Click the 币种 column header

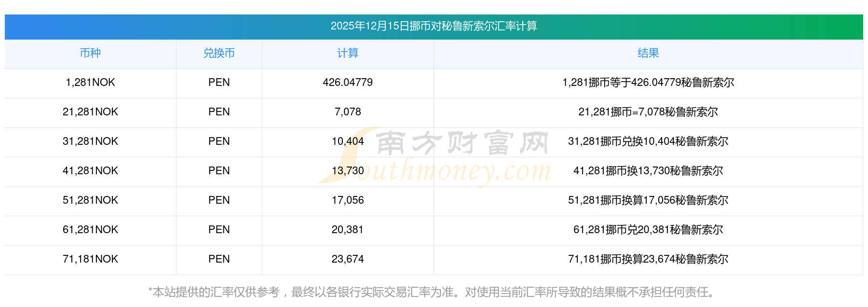[x=90, y=53]
